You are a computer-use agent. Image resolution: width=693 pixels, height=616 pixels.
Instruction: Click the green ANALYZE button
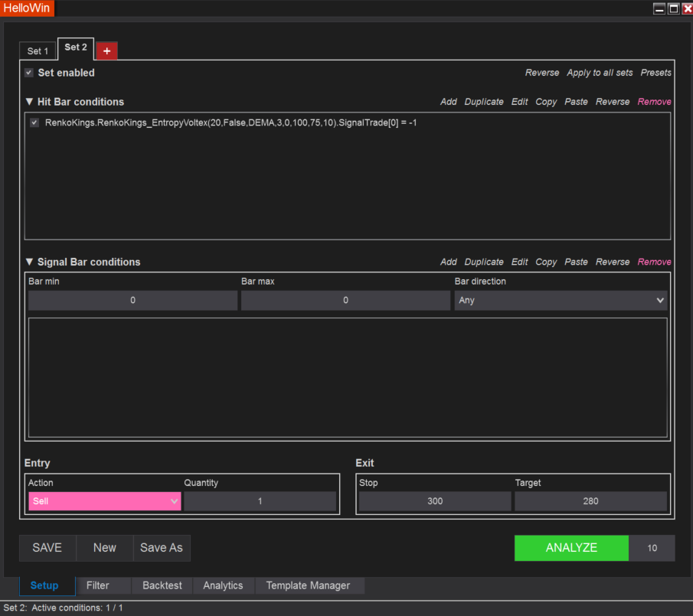(x=571, y=548)
